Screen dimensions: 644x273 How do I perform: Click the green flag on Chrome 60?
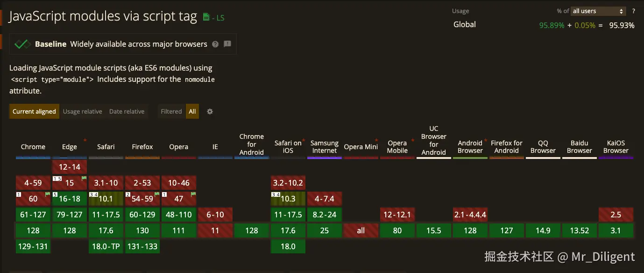[48, 194]
